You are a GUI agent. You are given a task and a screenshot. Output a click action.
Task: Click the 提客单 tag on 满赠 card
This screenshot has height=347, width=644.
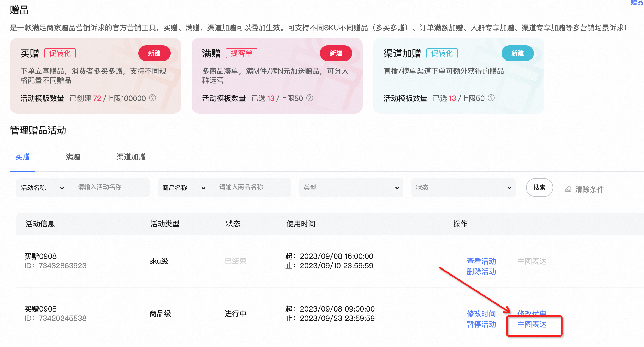point(242,53)
